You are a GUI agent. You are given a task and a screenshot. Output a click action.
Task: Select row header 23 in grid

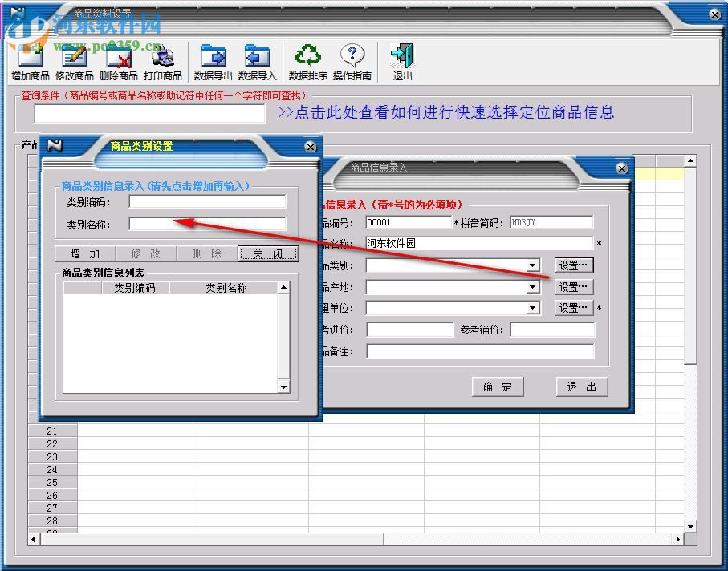click(x=52, y=457)
